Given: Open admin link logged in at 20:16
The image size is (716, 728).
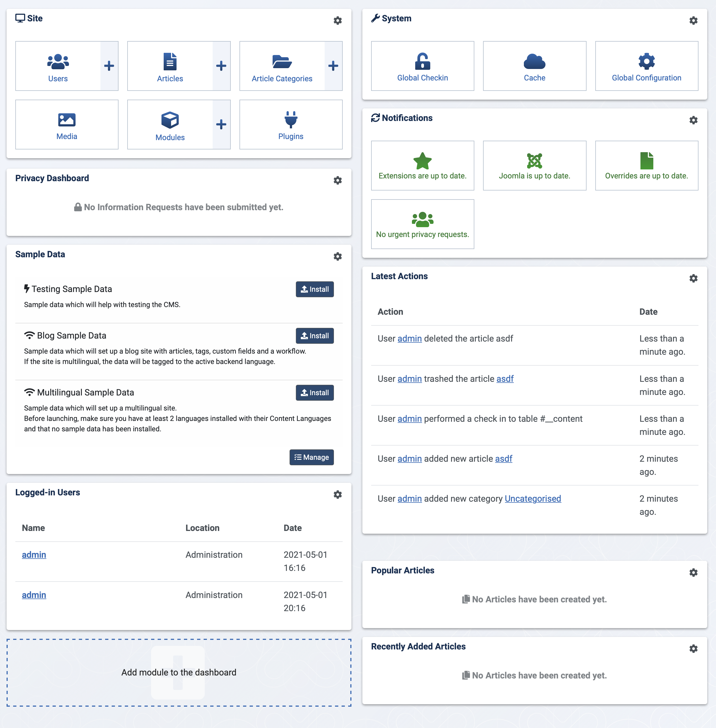Looking at the screenshot, I should click(34, 595).
